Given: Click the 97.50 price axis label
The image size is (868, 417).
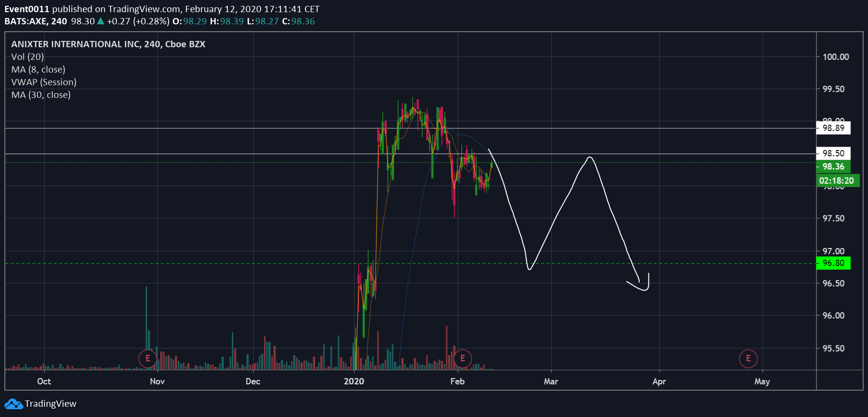Looking at the screenshot, I should [x=833, y=218].
